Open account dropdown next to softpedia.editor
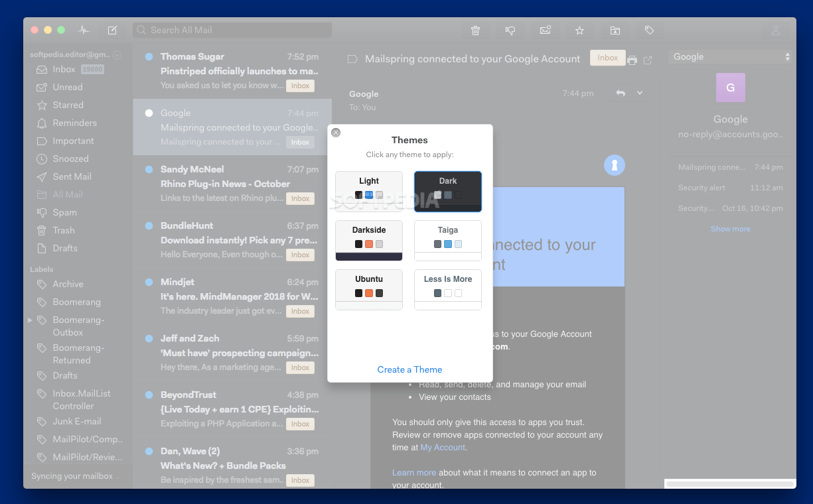The height and width of the screenshot is (504, 813). coord(117,55)
